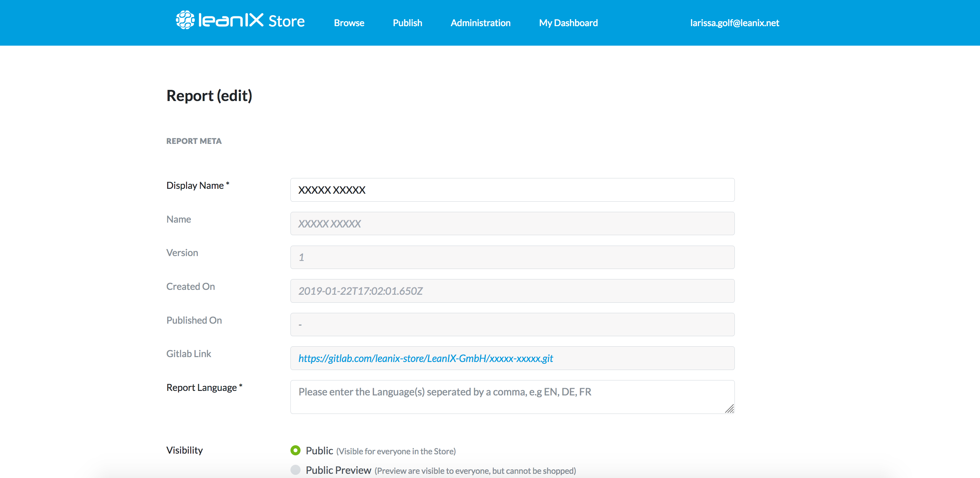Viewport: 980px width, 478px height.
Task: Click the Gitlab Link label
Action: (x=188, y=354)
